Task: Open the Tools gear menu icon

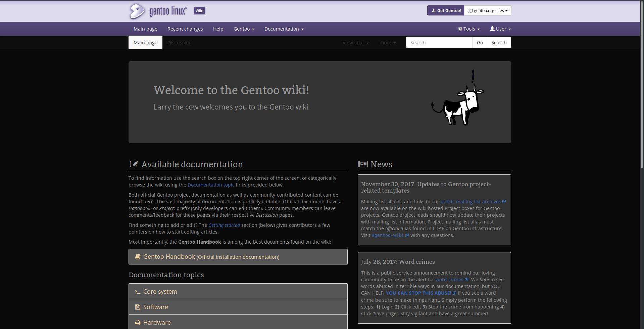Action: coord(460,29)
